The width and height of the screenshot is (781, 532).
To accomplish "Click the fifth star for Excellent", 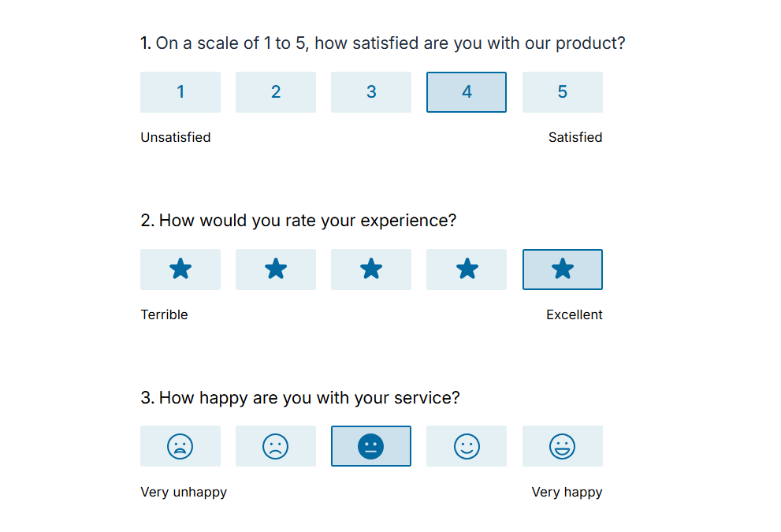I will 562,270.
